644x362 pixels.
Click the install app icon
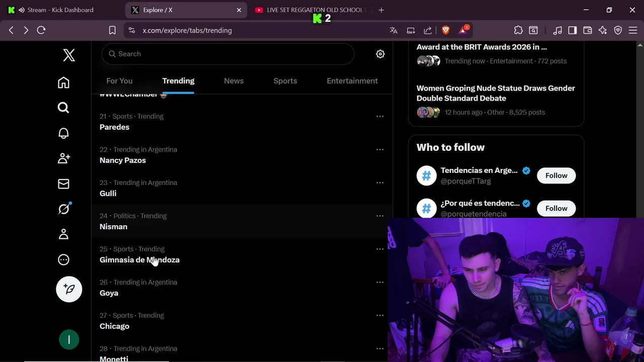411,30
